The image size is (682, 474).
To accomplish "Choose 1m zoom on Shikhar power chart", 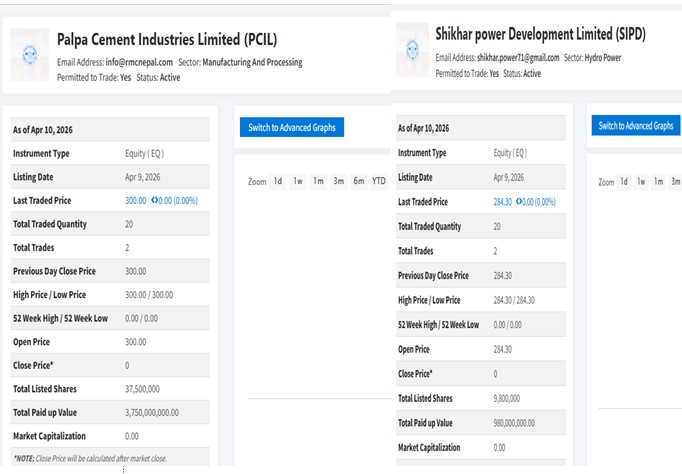I will 659,182.
